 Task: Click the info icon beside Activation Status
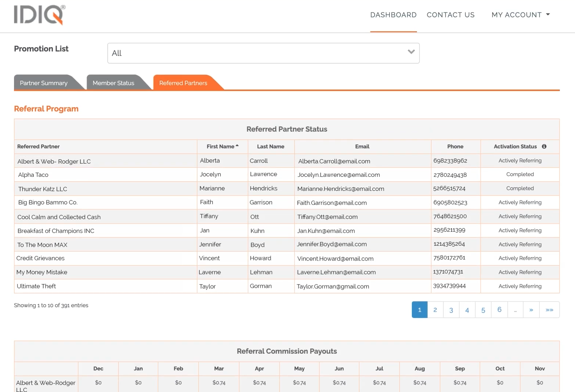point(544,146)
